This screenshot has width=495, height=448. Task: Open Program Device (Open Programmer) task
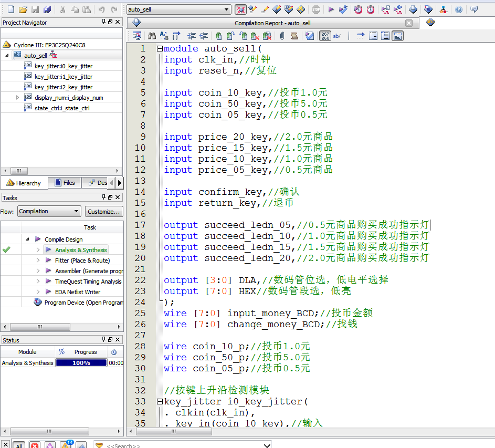click(x=83, y=303)
